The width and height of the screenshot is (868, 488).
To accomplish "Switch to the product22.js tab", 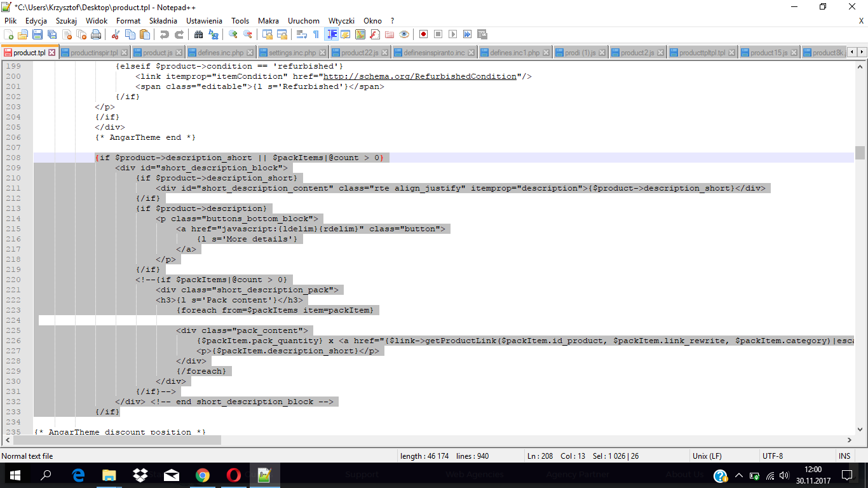I will (360, 53).
